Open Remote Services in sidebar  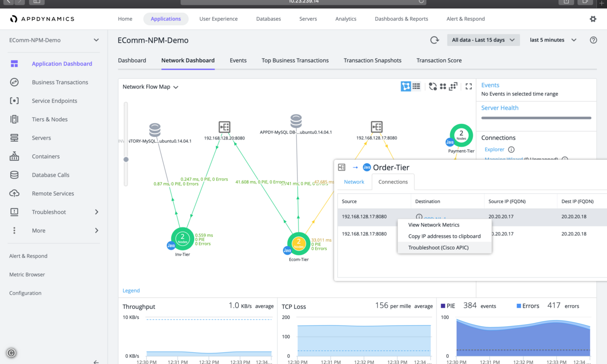(53, 194)
